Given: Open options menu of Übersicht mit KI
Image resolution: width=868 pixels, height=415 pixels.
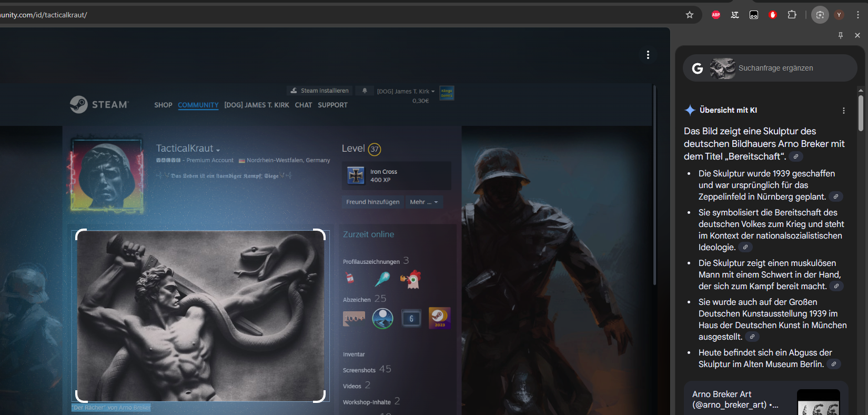Looking at the screenshot, I should (x=844, y=111).
